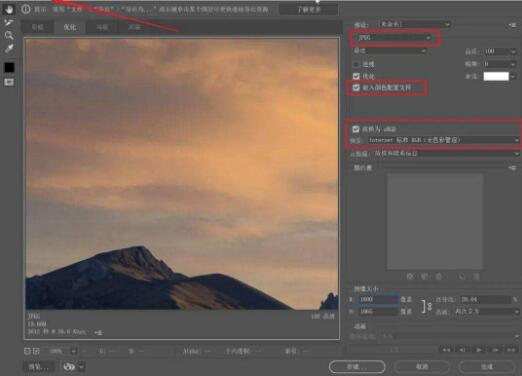Click the Save button
This screenshot has height=376, width=522.
357,367
